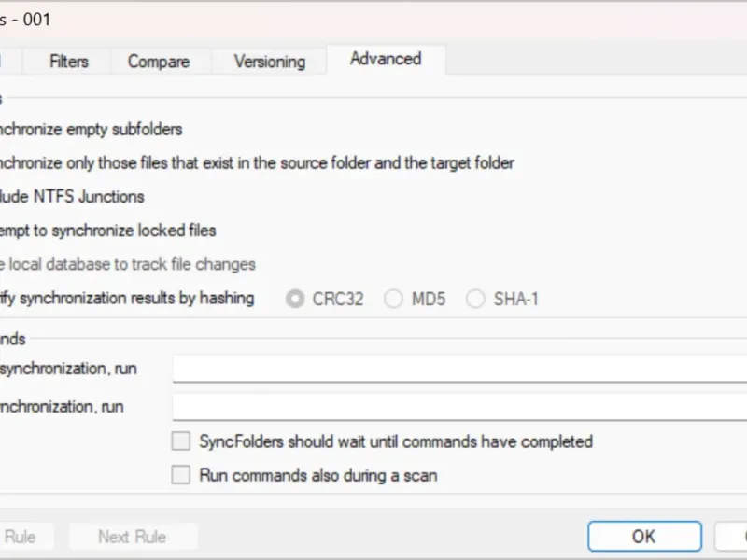Click the before synchronization command input field
This screenshot has height=560, width=747.
(459, 369)
